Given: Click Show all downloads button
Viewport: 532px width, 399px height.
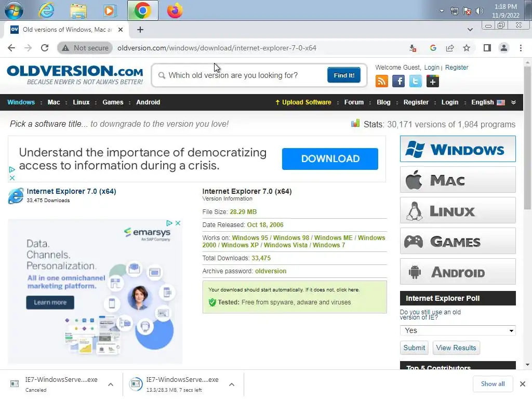Looking at the screenshot, I should pos(493,384).
